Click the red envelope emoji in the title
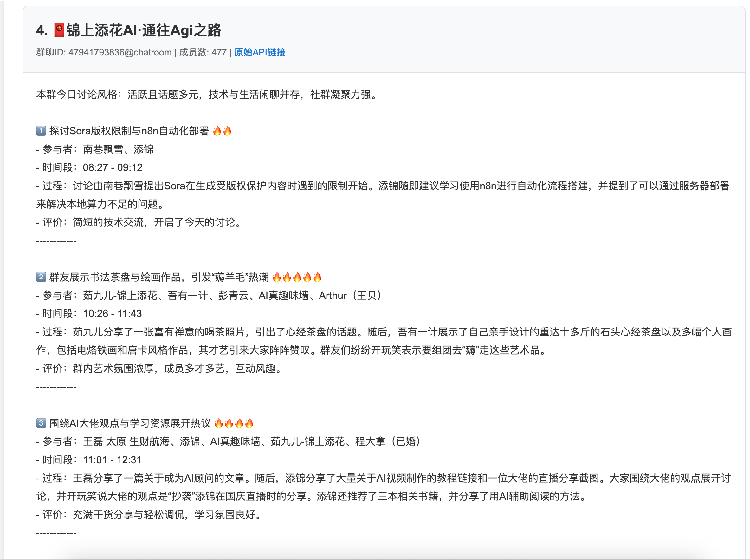Image resolution: width=750 pixels, height=560 pixels. point(59,30)
